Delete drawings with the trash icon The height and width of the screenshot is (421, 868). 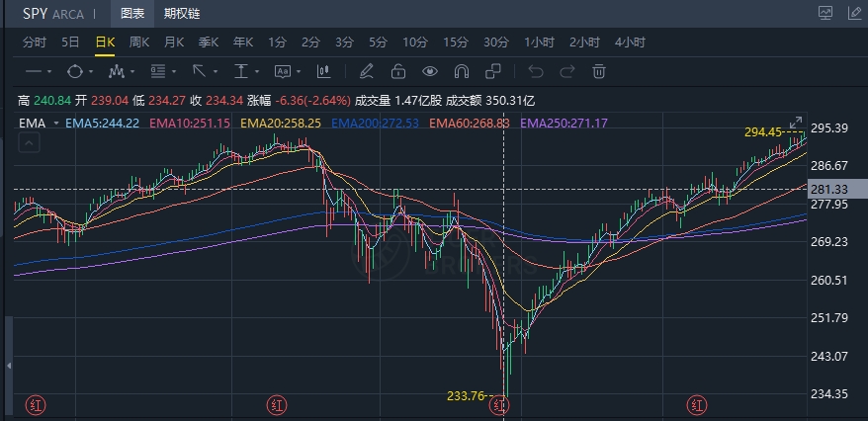coord(599,71)
